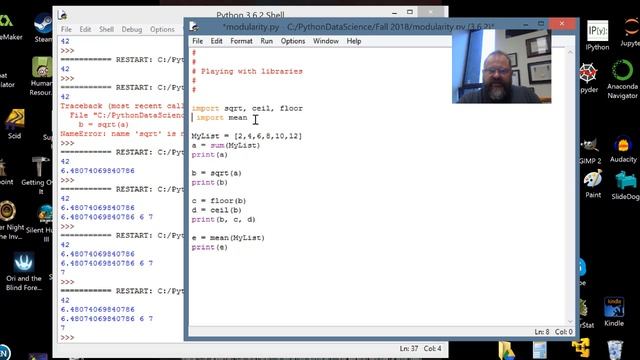This screenshot has height=360, width=640.
Task: Click the 'e = mean(MyList)' line
Action: (228, 238)
